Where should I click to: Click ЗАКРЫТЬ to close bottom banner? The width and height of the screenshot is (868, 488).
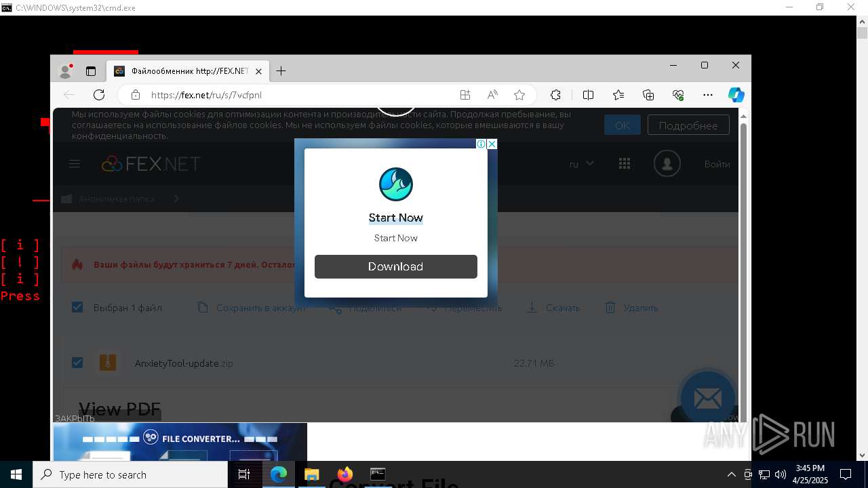click(x=75, y=418)
